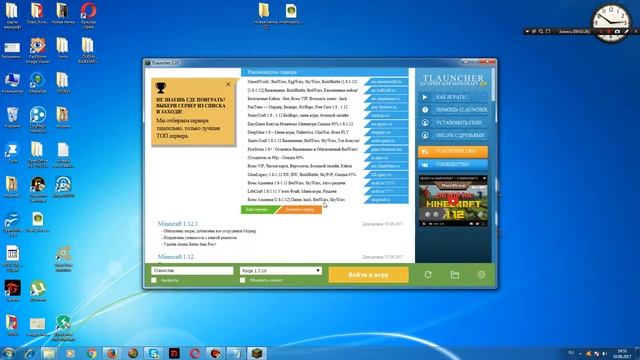Image resolution: width=640 pixels, height=360 pixels.
Task: Click green Ваш сервер button
Action: 259,209
